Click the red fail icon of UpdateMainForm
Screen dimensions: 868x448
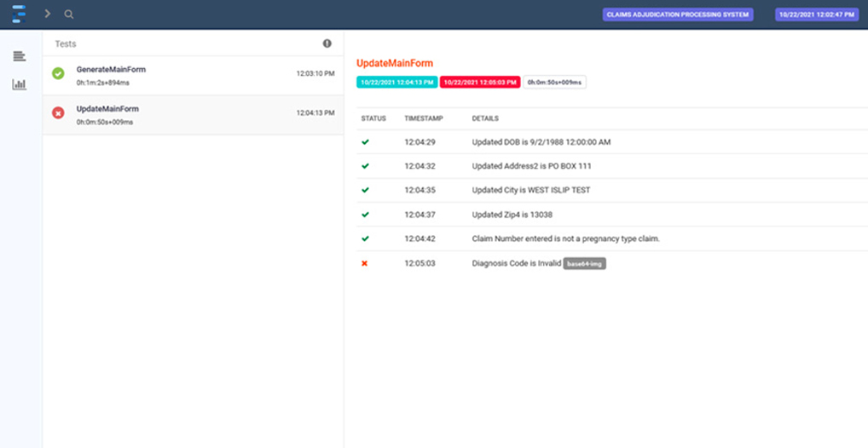tap(58, 112)
